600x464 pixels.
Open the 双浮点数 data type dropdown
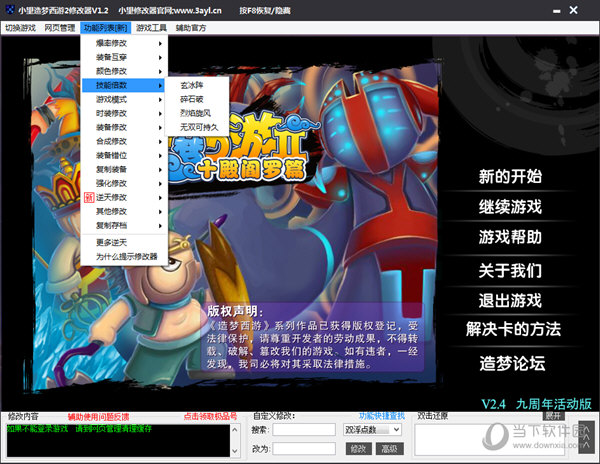[372, 430]
